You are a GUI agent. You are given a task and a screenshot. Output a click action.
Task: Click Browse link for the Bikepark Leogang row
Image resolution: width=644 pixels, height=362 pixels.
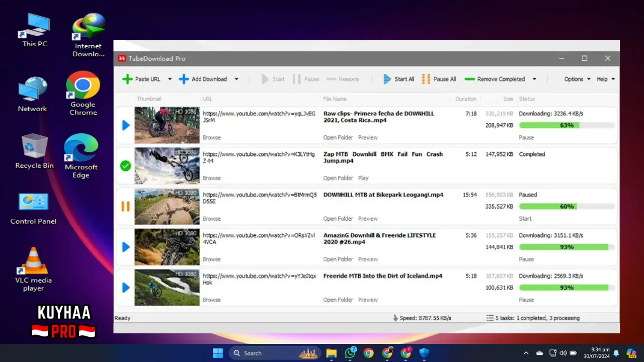pyautogui.click(x=211, y=219)
